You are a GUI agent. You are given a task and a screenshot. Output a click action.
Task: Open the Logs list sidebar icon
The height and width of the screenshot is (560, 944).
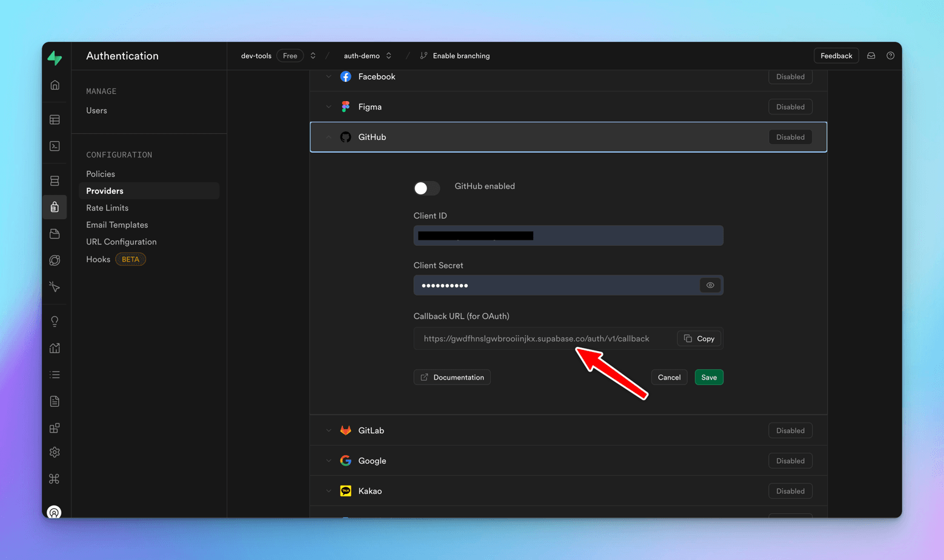point(55,375)
